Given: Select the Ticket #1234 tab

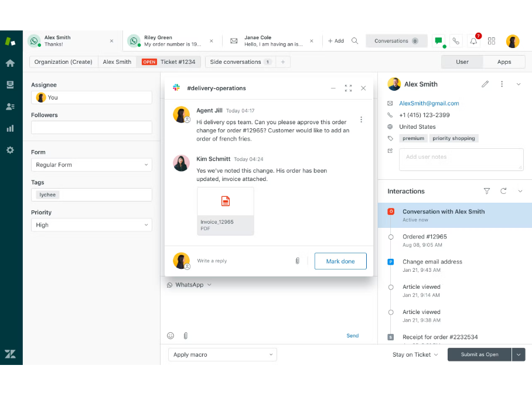Looking at the screenshot, I should click(169, 62).
